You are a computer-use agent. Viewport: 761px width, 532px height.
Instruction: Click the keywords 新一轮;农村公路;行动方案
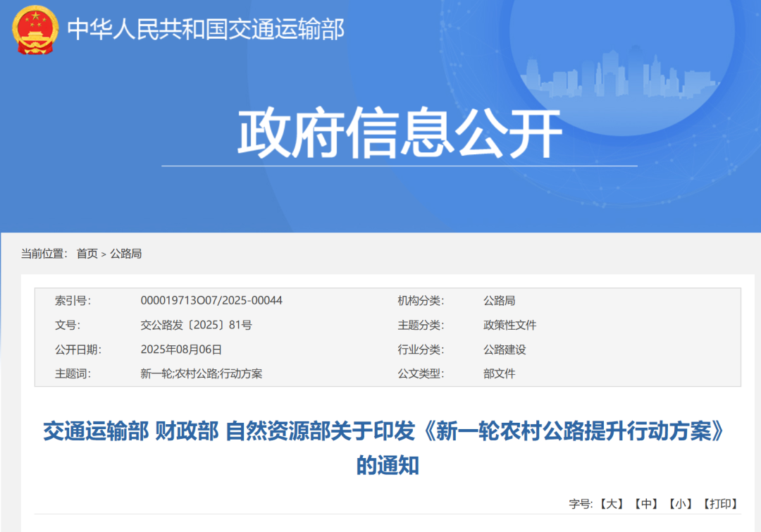(202, 373)
